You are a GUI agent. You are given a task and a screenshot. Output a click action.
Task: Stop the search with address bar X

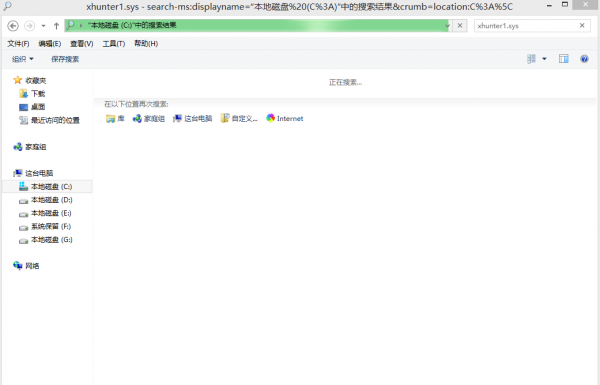pyautogui.click(x=460, y=26)
